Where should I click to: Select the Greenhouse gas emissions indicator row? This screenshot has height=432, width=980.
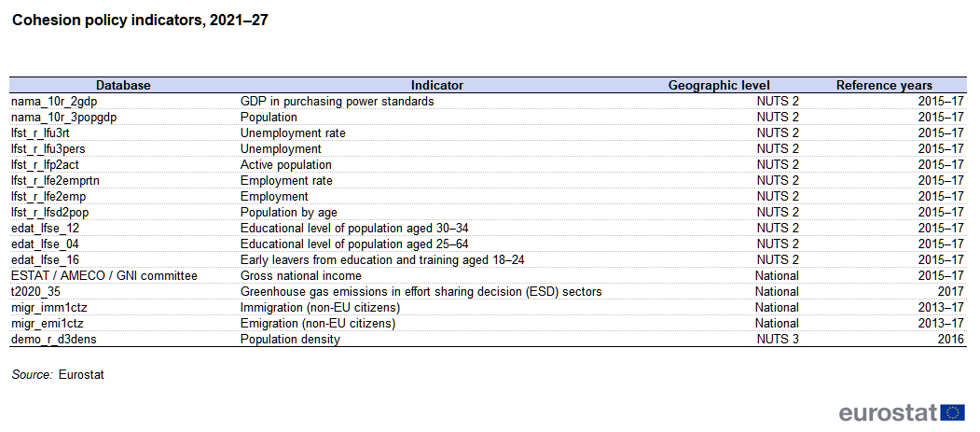[x=489, y=292]
